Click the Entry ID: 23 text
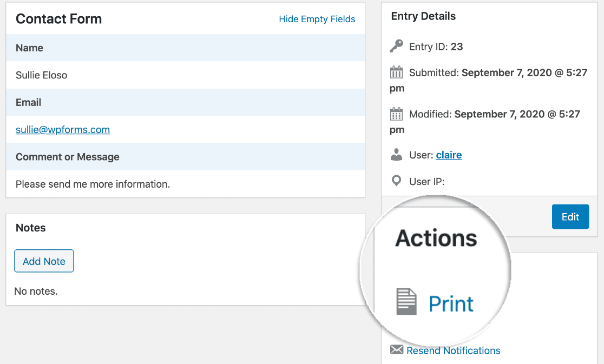The width and height of the screenshot is (604, 364). (x=436, y=47)
